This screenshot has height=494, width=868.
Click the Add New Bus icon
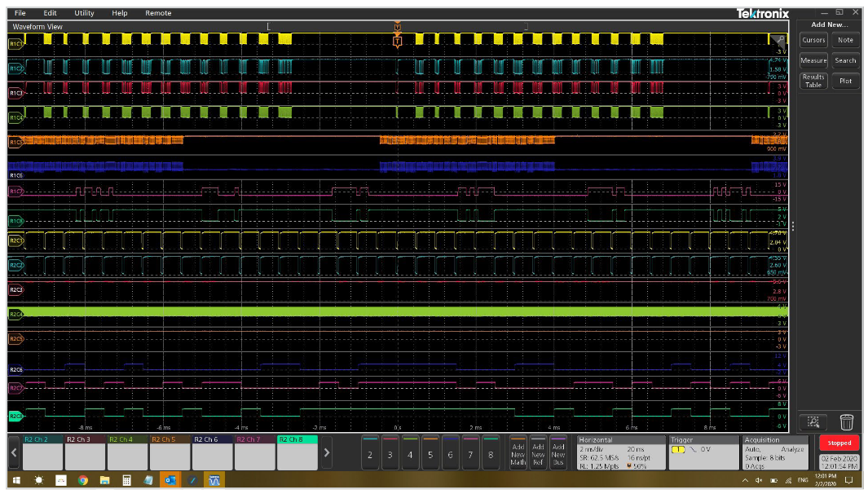click(x=559, y=453)
